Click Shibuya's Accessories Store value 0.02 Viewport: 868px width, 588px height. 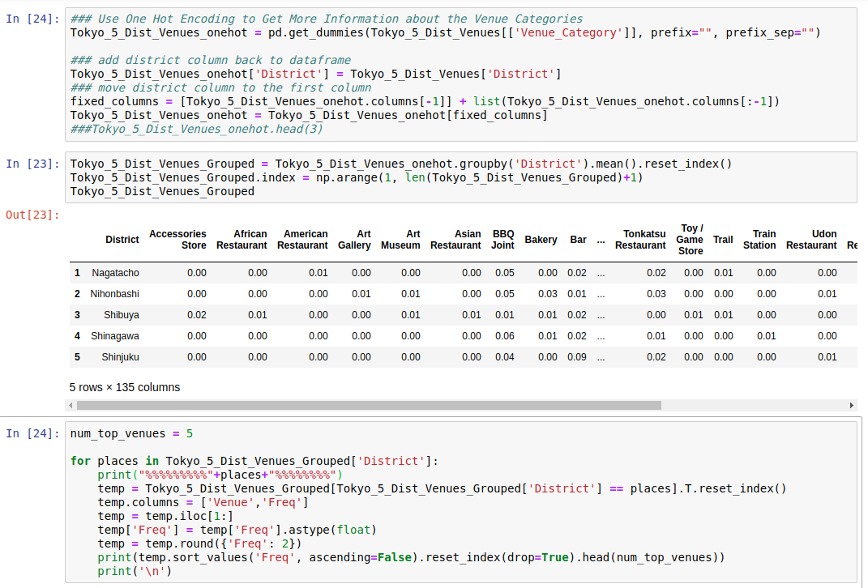pos(196,315)
